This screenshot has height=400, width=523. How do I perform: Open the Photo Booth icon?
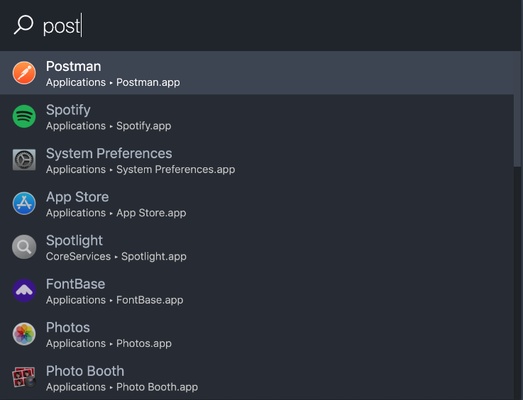[x=24, y=377]
